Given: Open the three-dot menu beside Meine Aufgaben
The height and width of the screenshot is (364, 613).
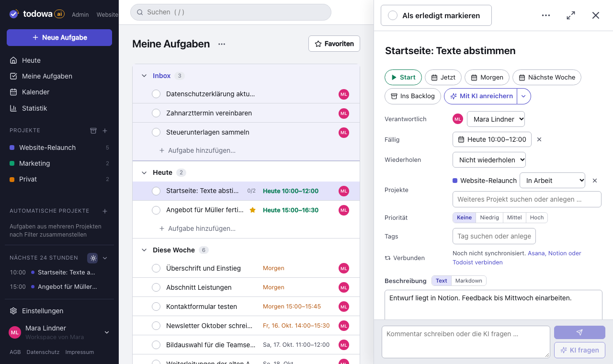Looking at the screenshot, I should [221, 44].
